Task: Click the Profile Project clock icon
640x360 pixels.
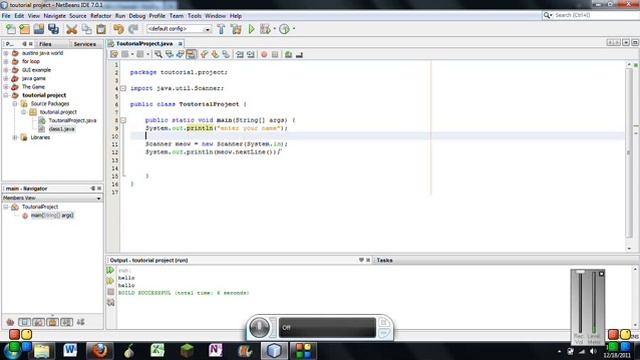Action: coord(284,29)
